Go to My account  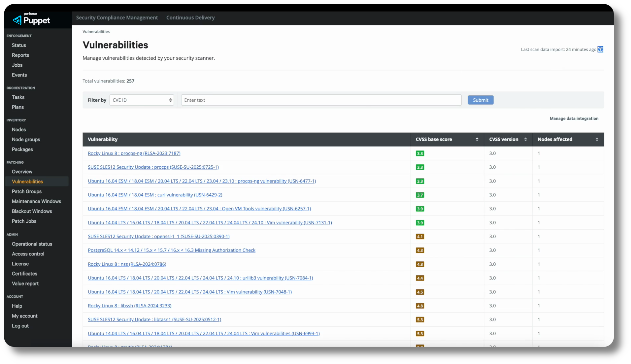pos(24,316)
